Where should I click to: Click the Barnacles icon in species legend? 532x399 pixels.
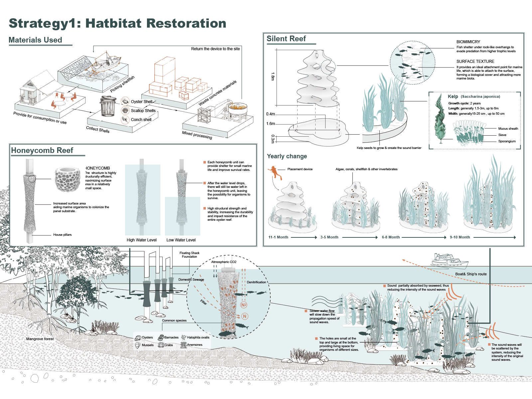tap(161, 337)
